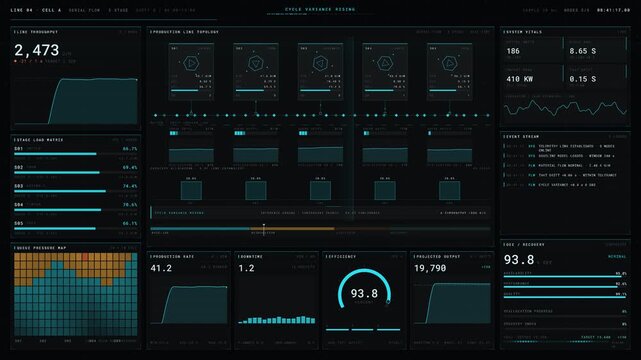
Task: Click the S02 capacity allocation square
Action: (256, 190)
